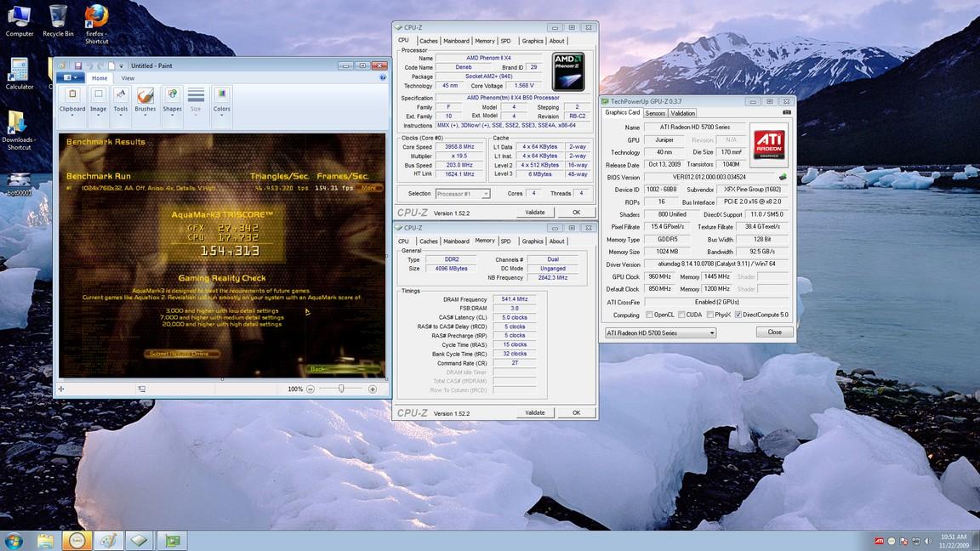Click the AMD Phenom II logo in CPU-Z
This screenshot has width=980, height=551.
[x=568, y=71]
